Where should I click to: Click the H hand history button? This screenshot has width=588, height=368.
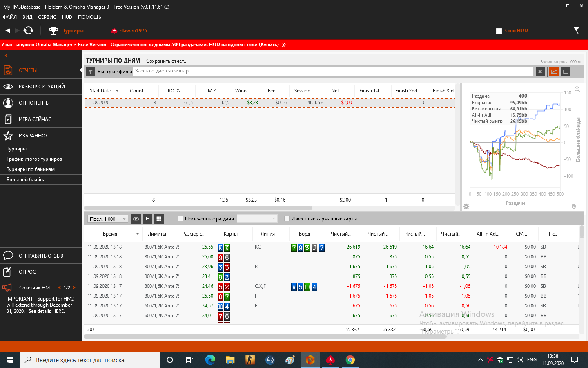coord(147,219)
